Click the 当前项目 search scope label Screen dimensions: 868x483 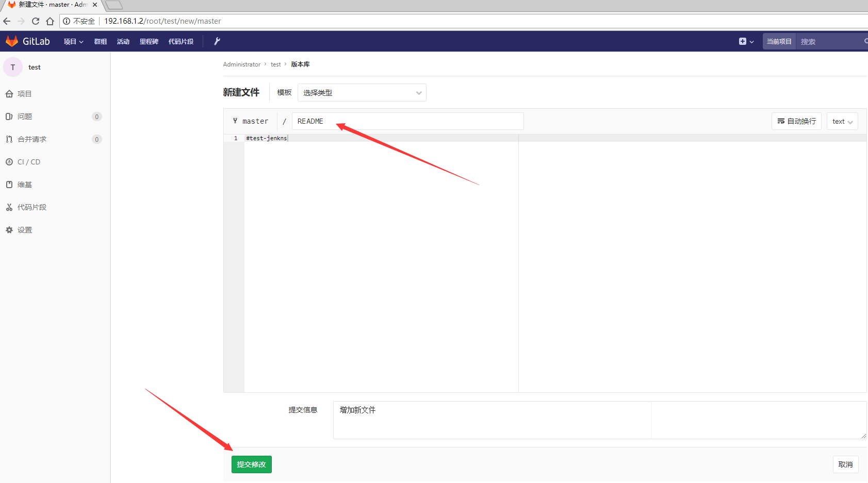(x=779, y=42)
